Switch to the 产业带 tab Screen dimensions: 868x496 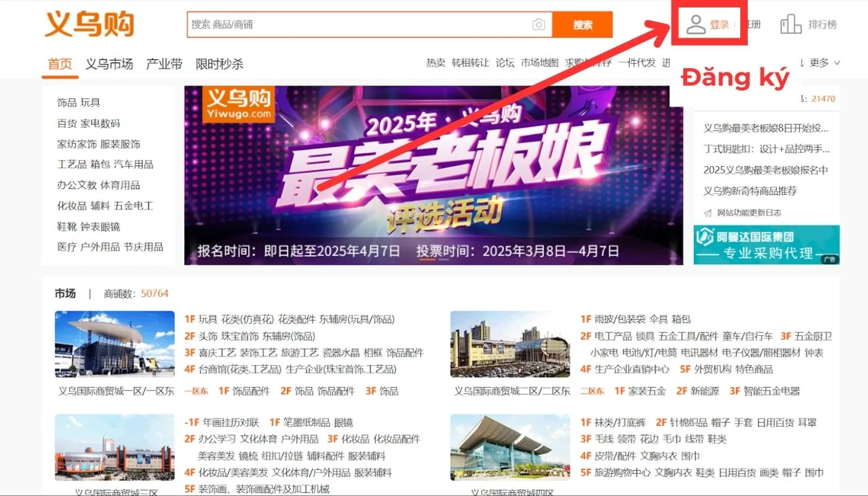(164, 64)
